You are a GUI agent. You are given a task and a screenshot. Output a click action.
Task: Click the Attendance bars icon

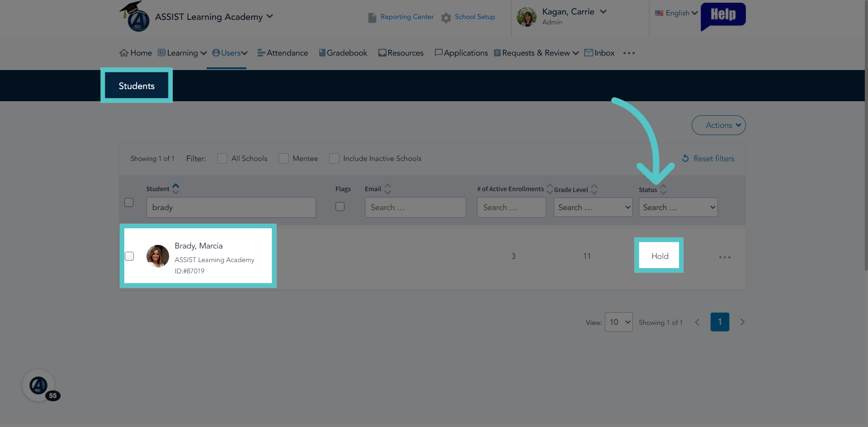[x=261, y=53]
